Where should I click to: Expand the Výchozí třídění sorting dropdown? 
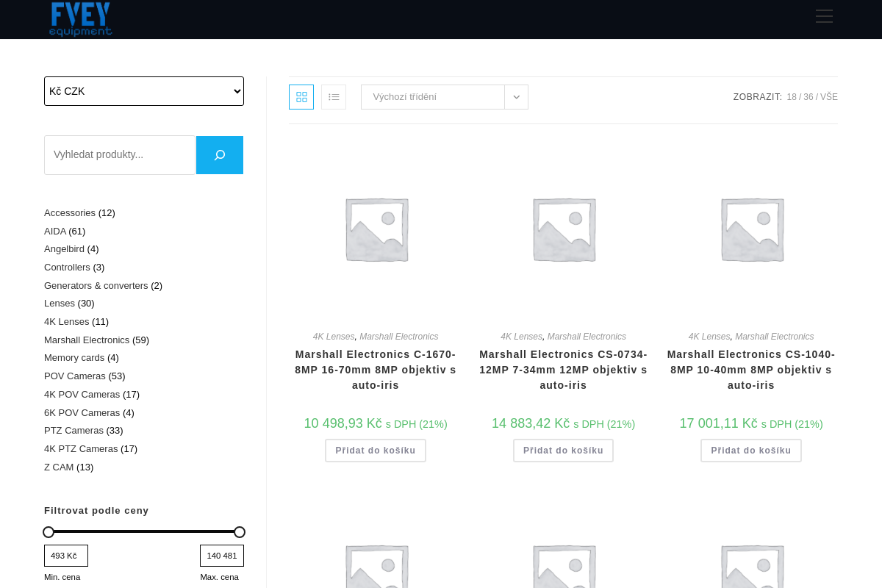point(433,97)
